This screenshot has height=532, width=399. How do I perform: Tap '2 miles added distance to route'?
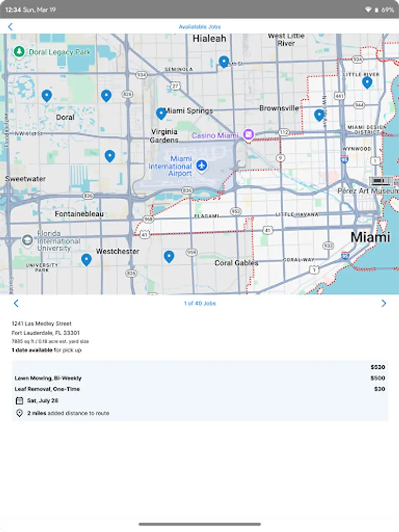68,413
